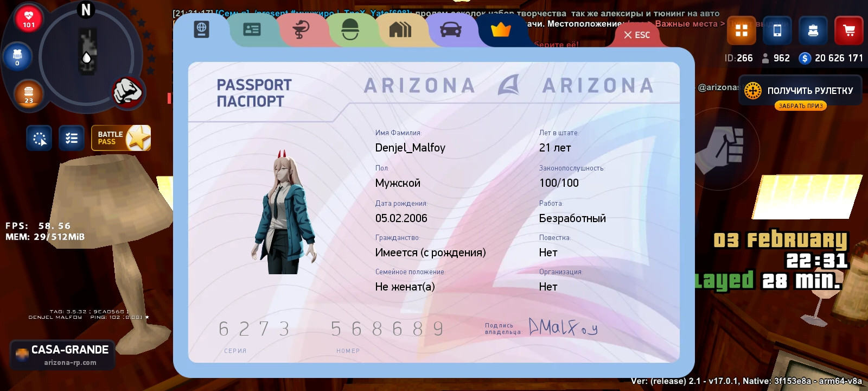This screenshot has height=391, width=868.
Task: Open the blue briefcase inventory button
Action: [x=813, y=30]
